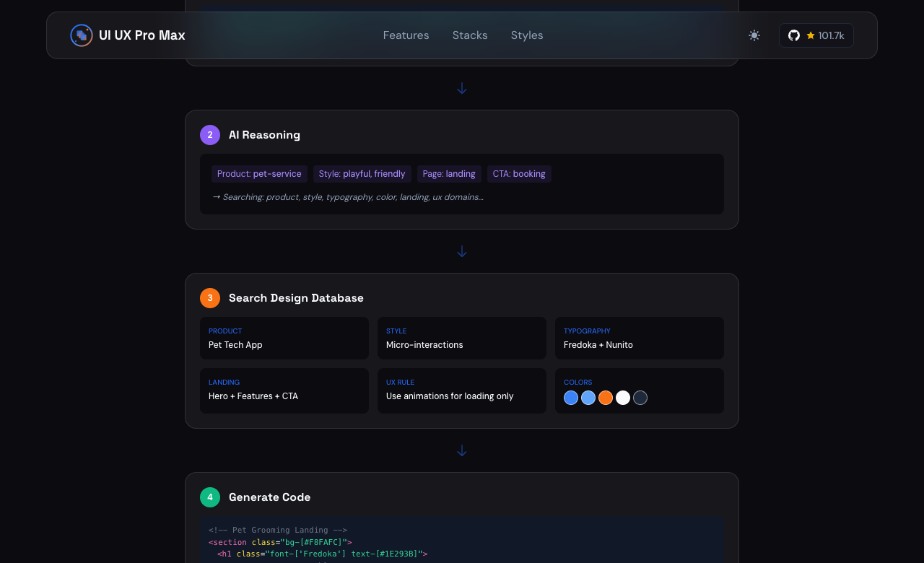This screenshot has width=924, height=563.
Task: Click the down arrow above AI Reasoning
Action: click(462, 88)
